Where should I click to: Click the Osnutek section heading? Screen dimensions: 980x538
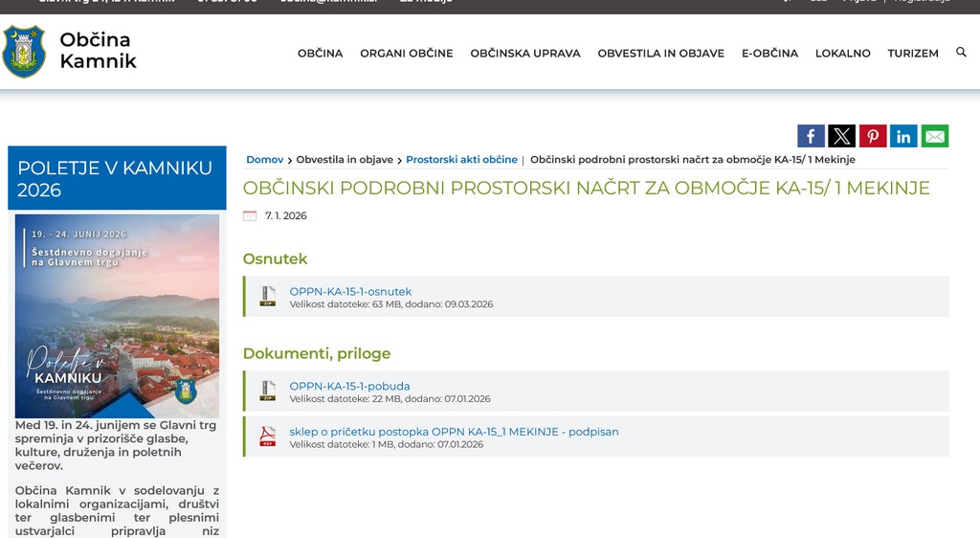coord(275,258)
